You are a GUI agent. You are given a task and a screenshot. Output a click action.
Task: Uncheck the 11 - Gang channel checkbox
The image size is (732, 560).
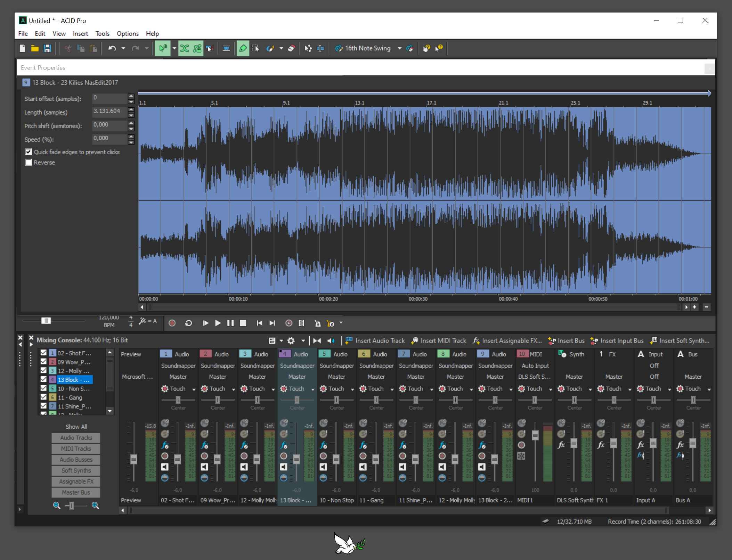43,397
